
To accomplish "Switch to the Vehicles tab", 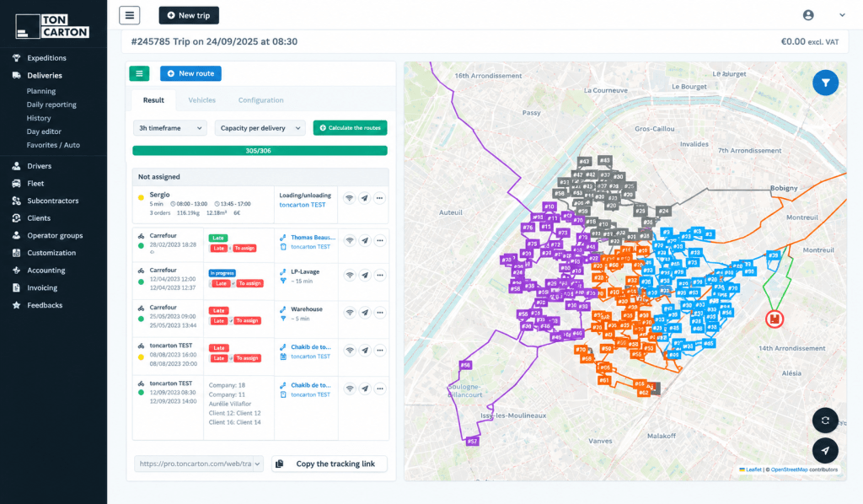I will [x=202, y=100].
